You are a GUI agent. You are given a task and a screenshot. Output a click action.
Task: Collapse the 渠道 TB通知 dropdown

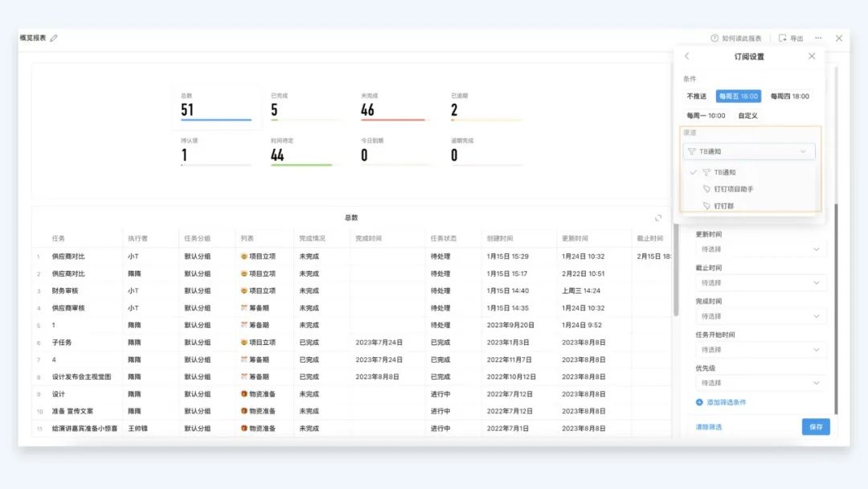click(x=749, y=151)
